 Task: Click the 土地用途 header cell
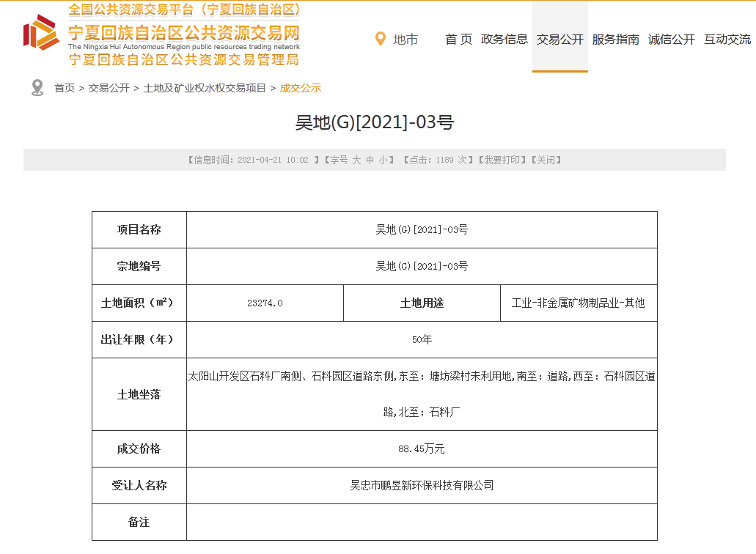pyautogui.click(x=422, y=303)
